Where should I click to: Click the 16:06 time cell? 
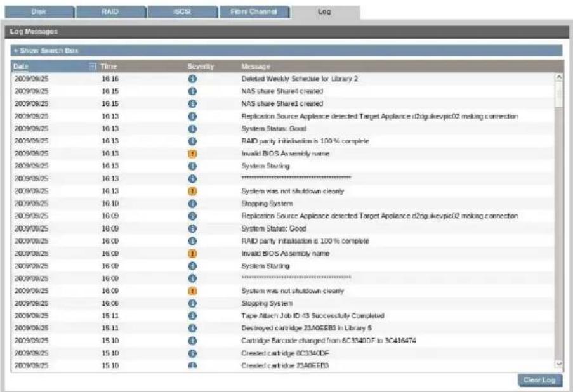(x=110, y=304)
